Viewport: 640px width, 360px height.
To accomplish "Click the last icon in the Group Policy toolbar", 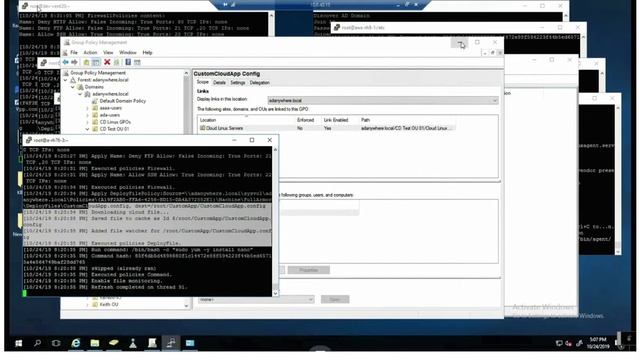I will click(x=137, y=62).
